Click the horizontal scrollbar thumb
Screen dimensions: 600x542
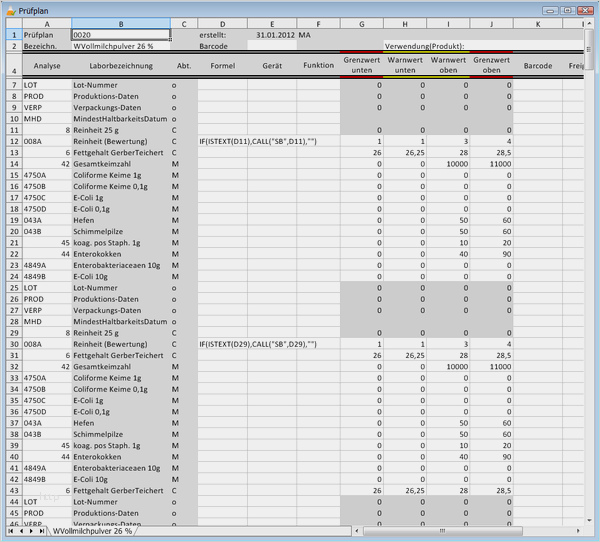pos(442,531)
